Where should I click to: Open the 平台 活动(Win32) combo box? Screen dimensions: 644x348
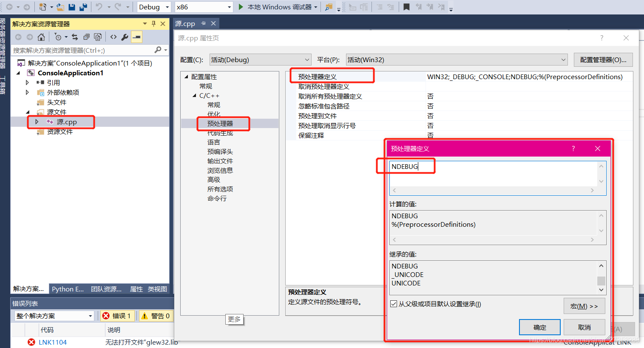[457, 60]
